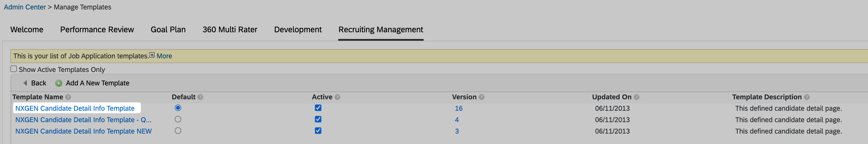Switch to the Performance Review tab
The image size is (868, 144).
pyautogui.click(x=97, y=30)
